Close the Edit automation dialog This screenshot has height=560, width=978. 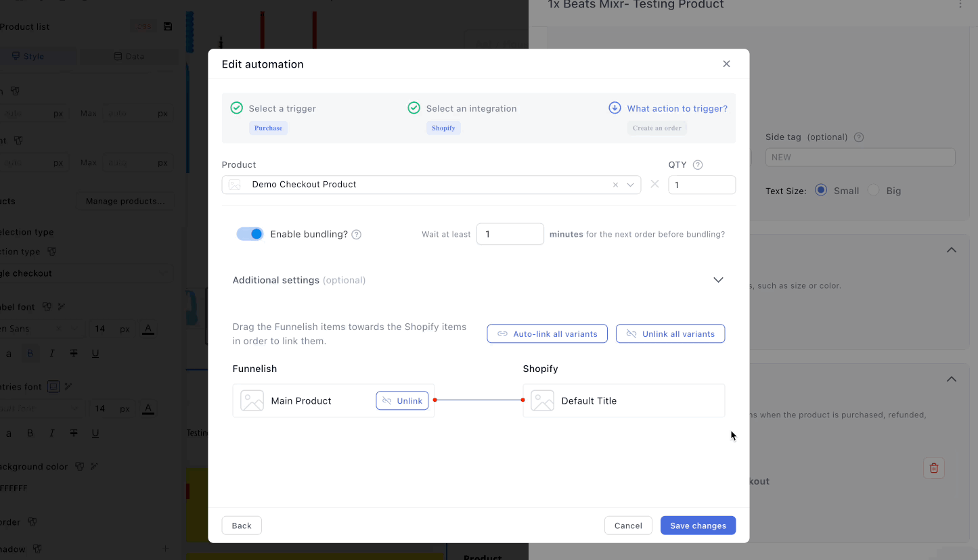click(x=726, y=64)
